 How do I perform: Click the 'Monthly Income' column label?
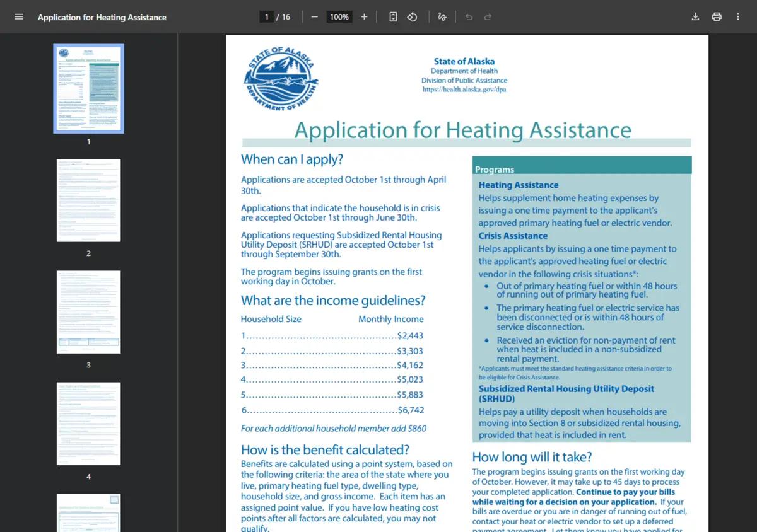click(391, 319)
